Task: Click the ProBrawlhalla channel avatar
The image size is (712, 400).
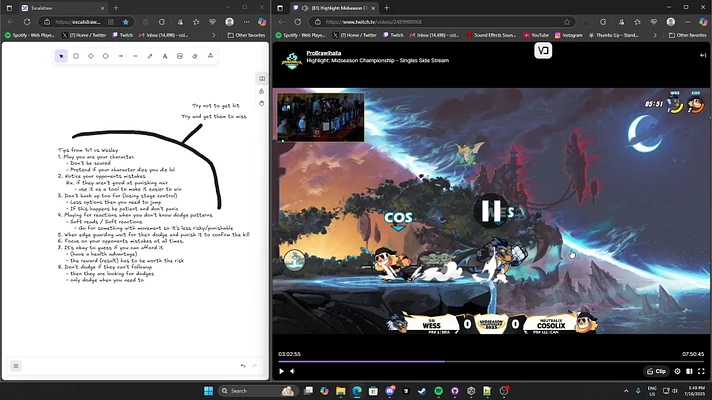Action: click(292, 61)
